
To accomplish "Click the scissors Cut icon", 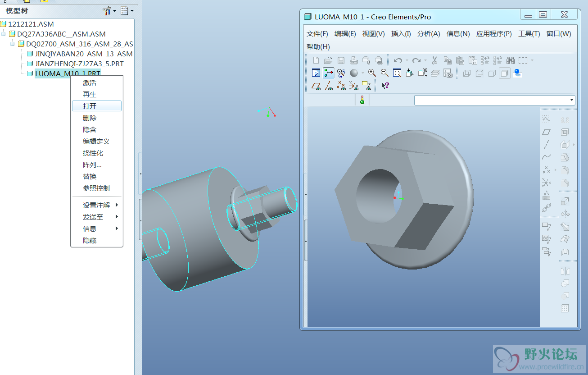I will tap(435, 60).
